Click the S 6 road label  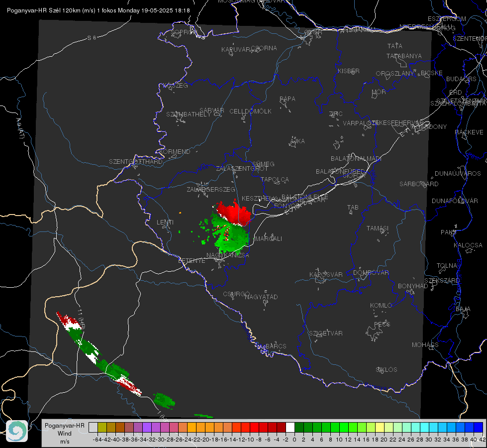click(92, 38)
